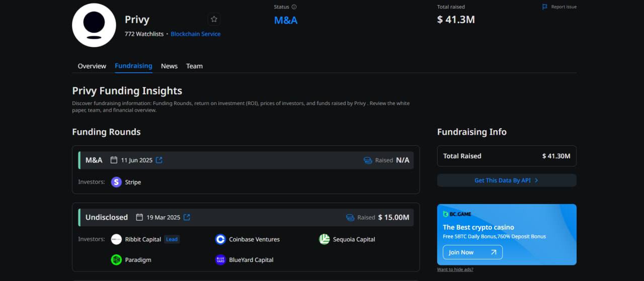Click the Coinbase Ventures logo
Screen dimensions: 644x281
tap(220, 239)
